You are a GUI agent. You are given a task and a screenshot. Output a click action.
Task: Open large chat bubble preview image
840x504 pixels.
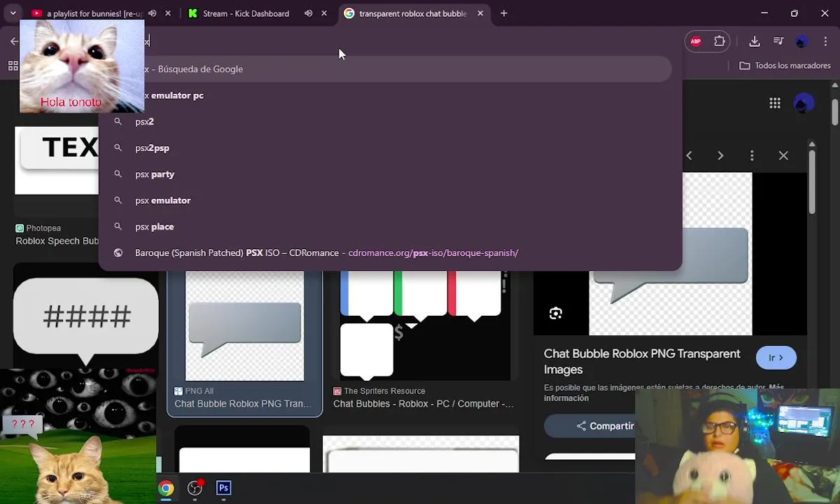point(671,255)
